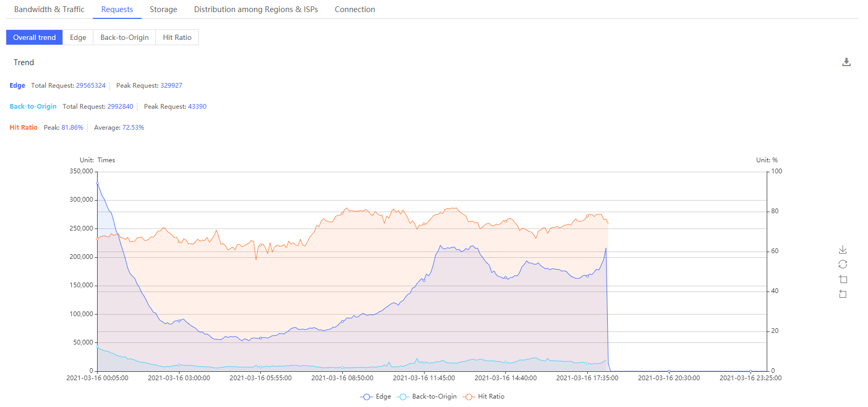
Task: Toggle the Edge series in chart legend
Action: point(376,396)
